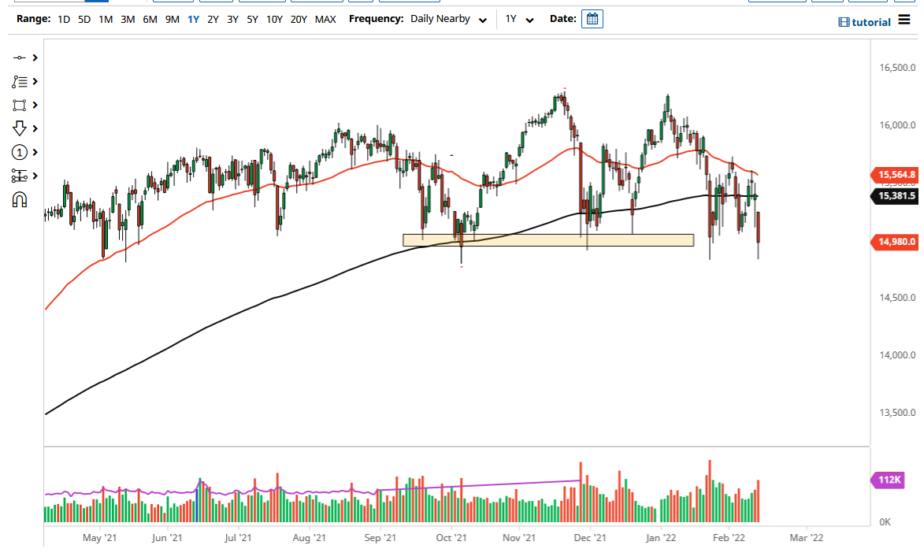Switch chart to 5D range
This screenshot has width=924, height=560.
coord(83,19)
